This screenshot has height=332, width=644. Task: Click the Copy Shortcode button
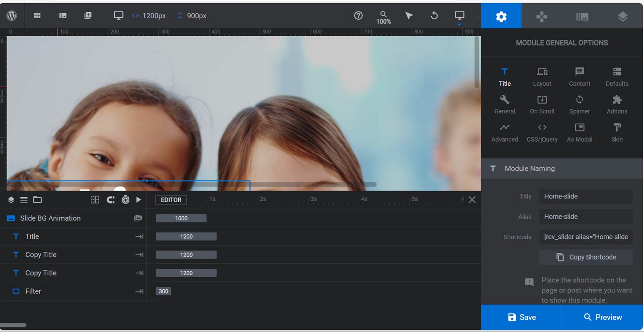tap(586, 257)
